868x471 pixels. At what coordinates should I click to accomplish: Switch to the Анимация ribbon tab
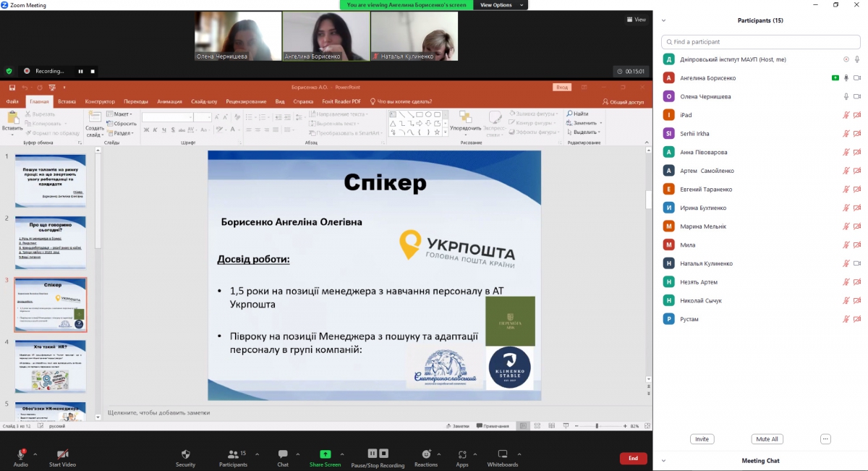point(169,101)
